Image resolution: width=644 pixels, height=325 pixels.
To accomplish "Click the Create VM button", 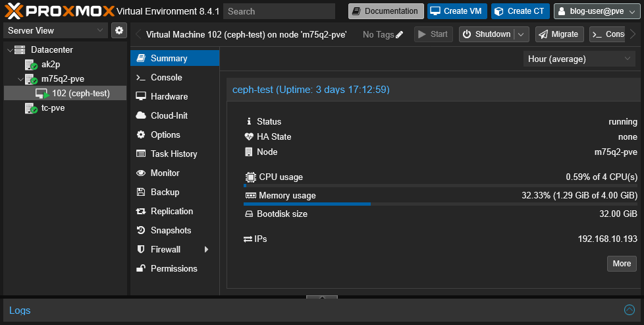I will (x=457, y=11).
